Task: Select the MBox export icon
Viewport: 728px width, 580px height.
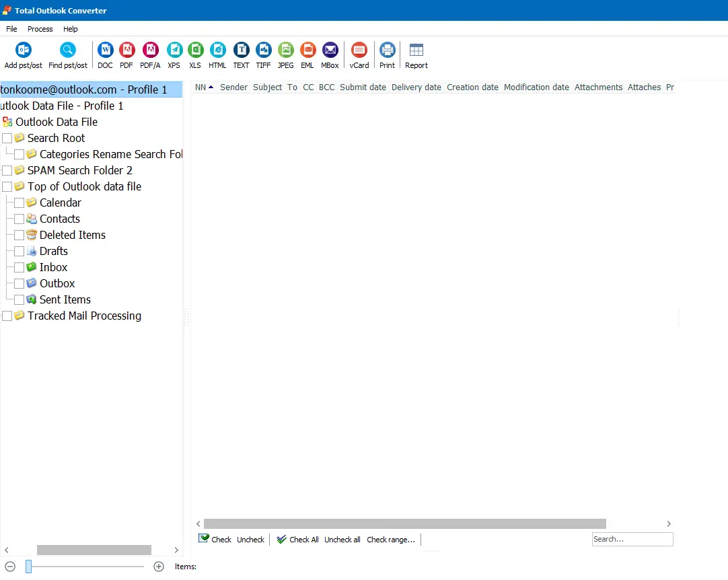Action: tap(330, 50)
